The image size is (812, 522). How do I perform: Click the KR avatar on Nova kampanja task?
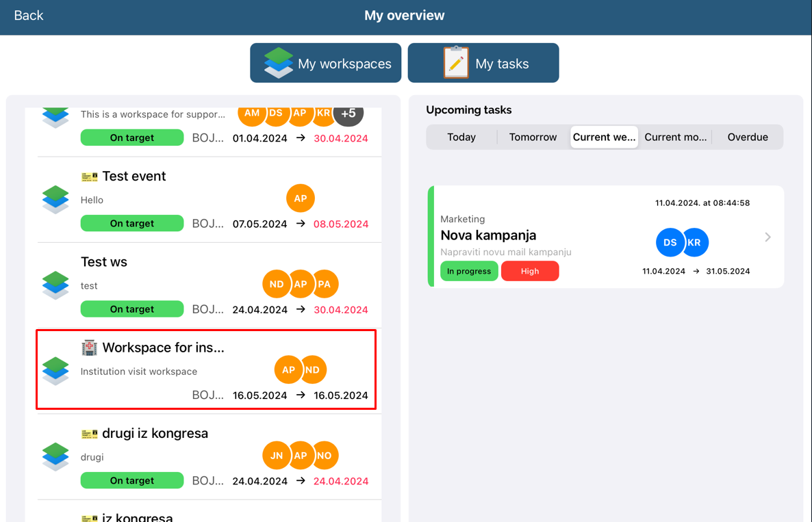[x=694, y=242]
